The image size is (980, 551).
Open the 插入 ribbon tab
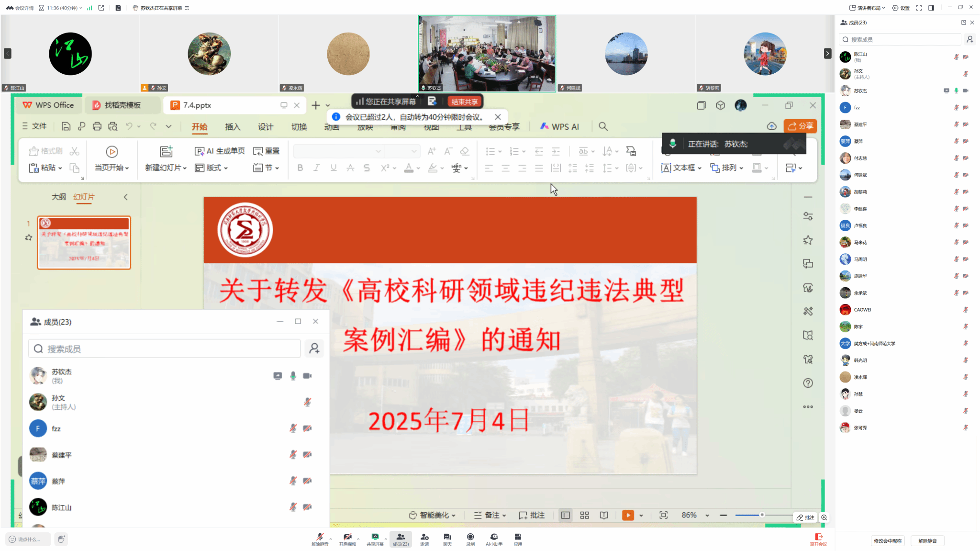233,127
